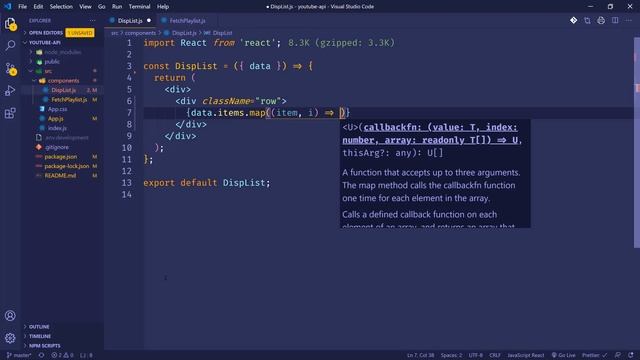
Task: Click Go Live in the status bar
Action: click(x=564, y=355)
